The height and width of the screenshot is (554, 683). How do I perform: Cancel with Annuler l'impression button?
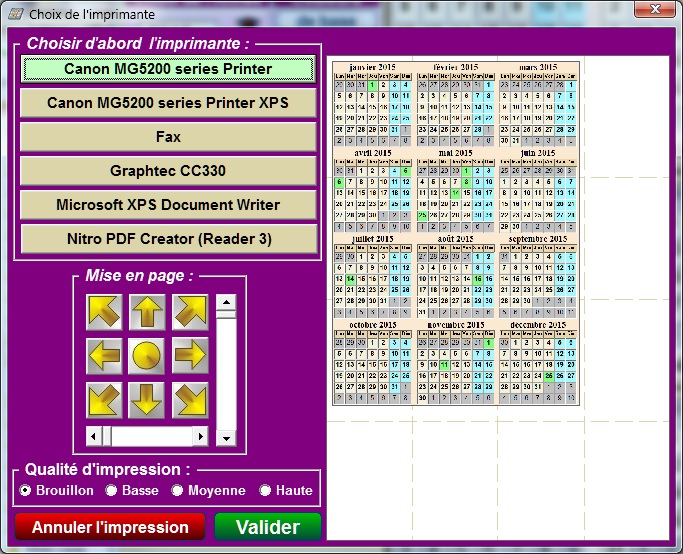pyautogui.click(x=110, y=527)
